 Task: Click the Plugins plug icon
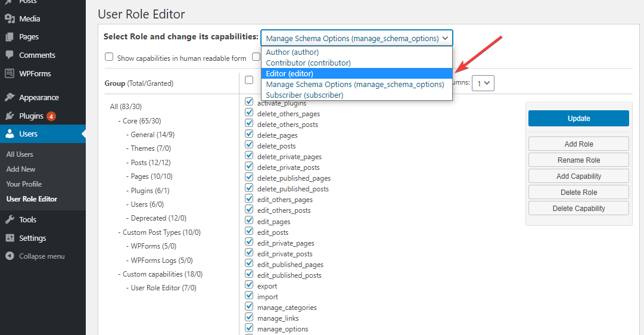coord(10,116)
